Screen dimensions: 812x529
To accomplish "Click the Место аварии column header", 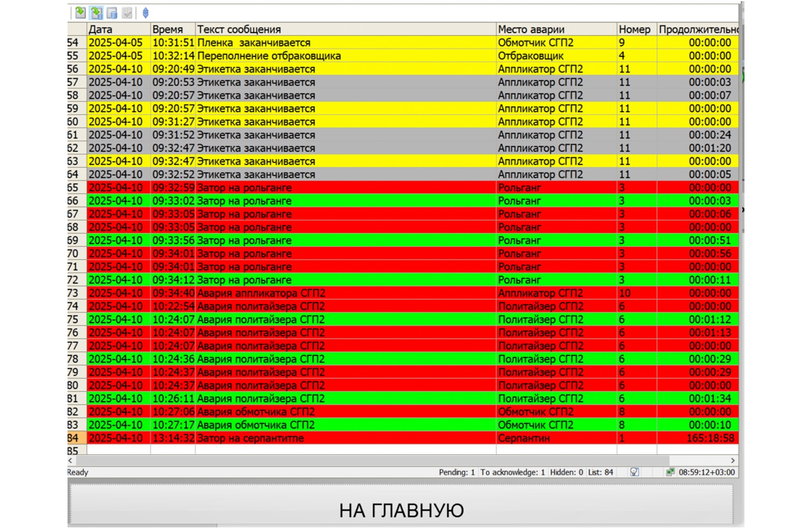I will 557,30.
